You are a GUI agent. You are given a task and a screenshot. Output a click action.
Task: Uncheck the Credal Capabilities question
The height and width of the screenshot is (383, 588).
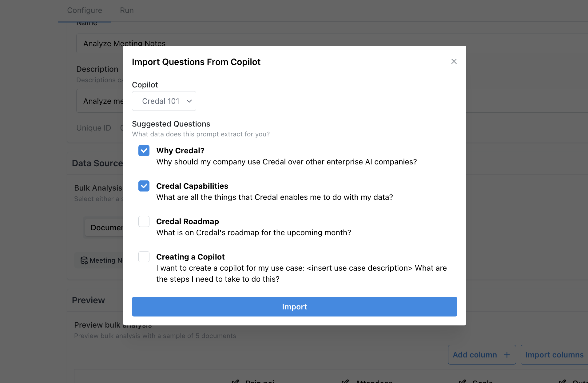[x=144, y=186]
